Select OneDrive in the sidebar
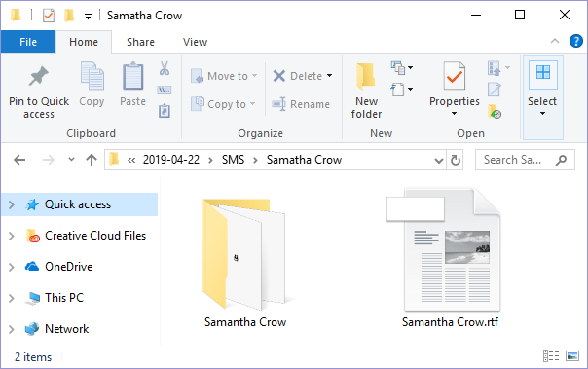Viewport: 588px width, 369px height. (68, 267)
